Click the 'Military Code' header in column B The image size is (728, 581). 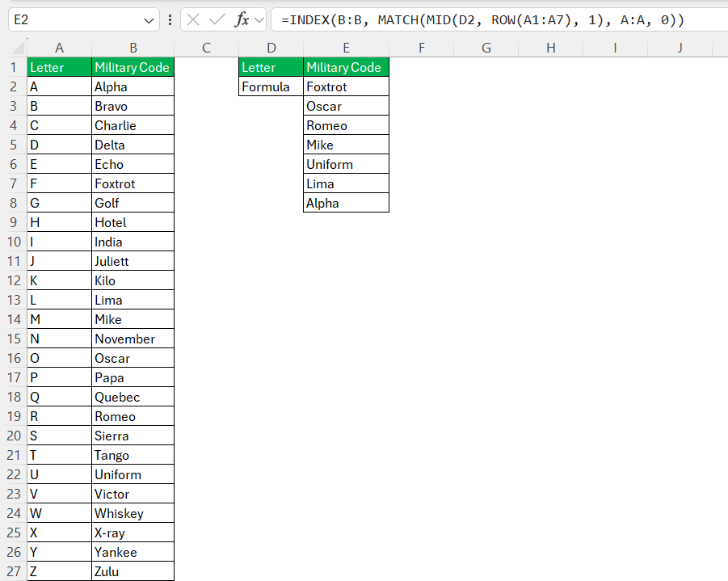(x=133, y=67)
